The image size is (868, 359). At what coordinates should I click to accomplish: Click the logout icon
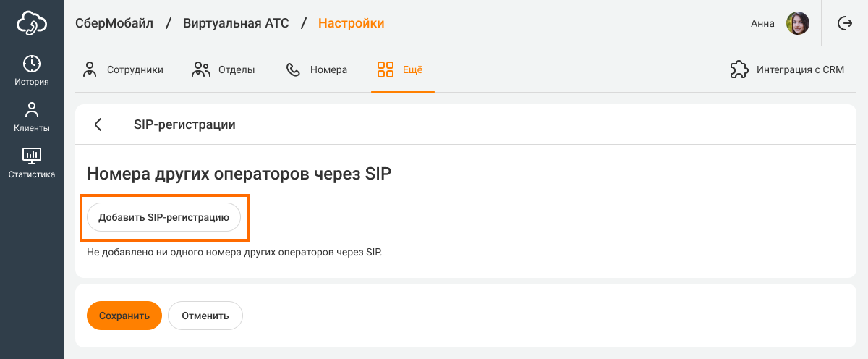(844, 23)
